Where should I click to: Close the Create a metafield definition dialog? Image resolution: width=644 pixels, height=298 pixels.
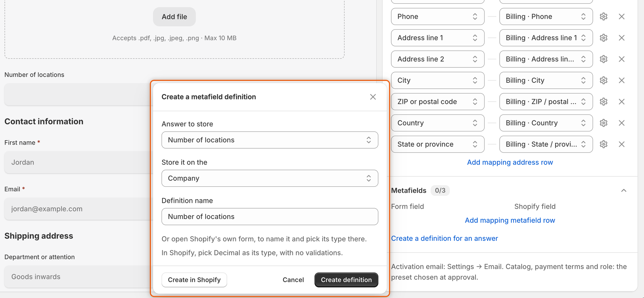(x=373, y=97)
